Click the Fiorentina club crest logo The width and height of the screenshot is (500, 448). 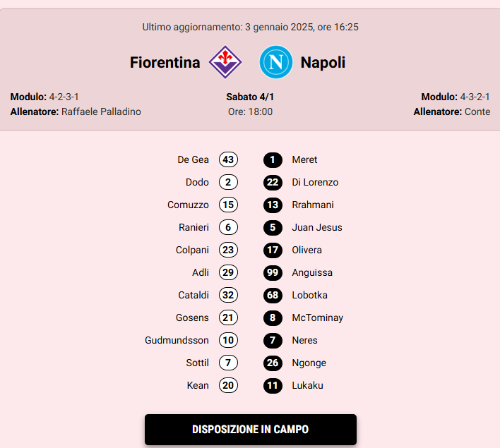(225, 62)
